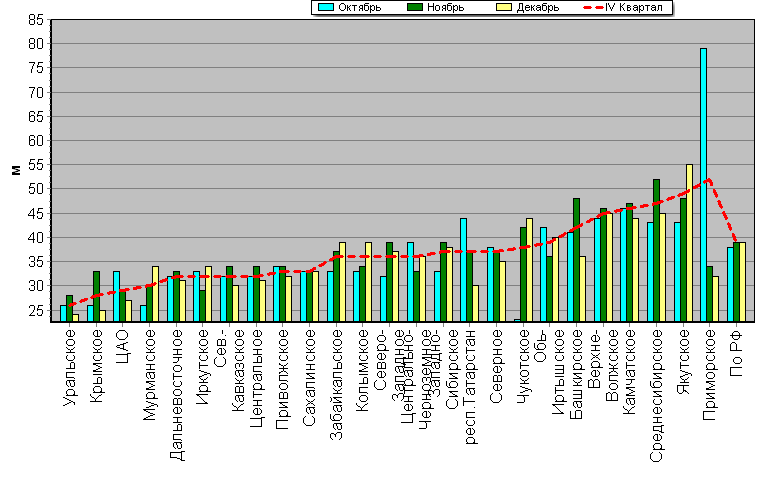Viewport: 777px width, 479px height.
Task: Select the Иркутское category label
Action: (203, 367)
